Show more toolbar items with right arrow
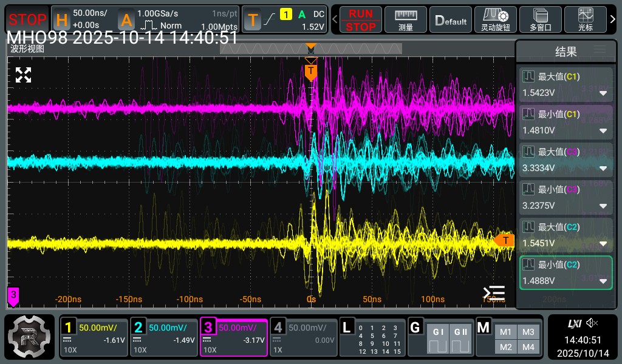 [x=613, y=19]
